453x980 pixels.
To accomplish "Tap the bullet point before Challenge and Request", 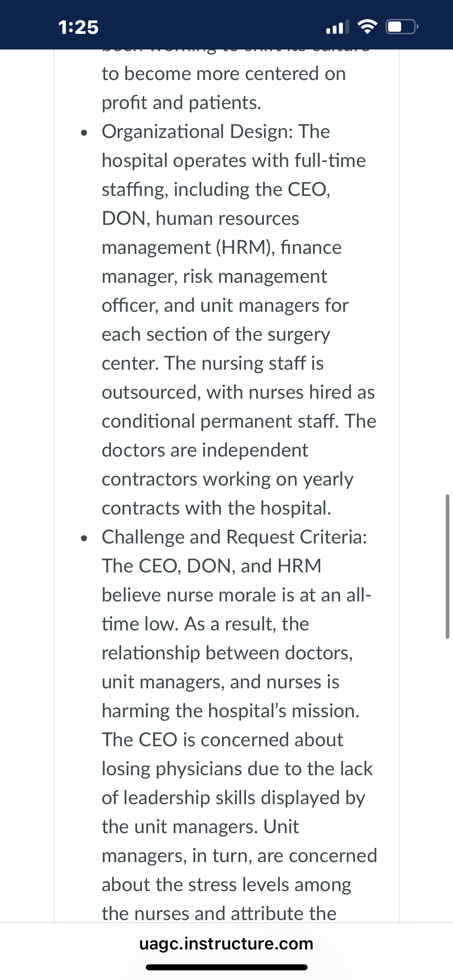I will coord(84,538).
